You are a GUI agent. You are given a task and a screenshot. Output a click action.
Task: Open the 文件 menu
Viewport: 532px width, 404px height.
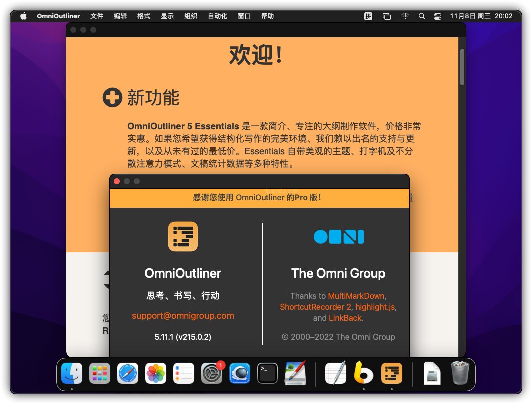click(x=97, y=16)
